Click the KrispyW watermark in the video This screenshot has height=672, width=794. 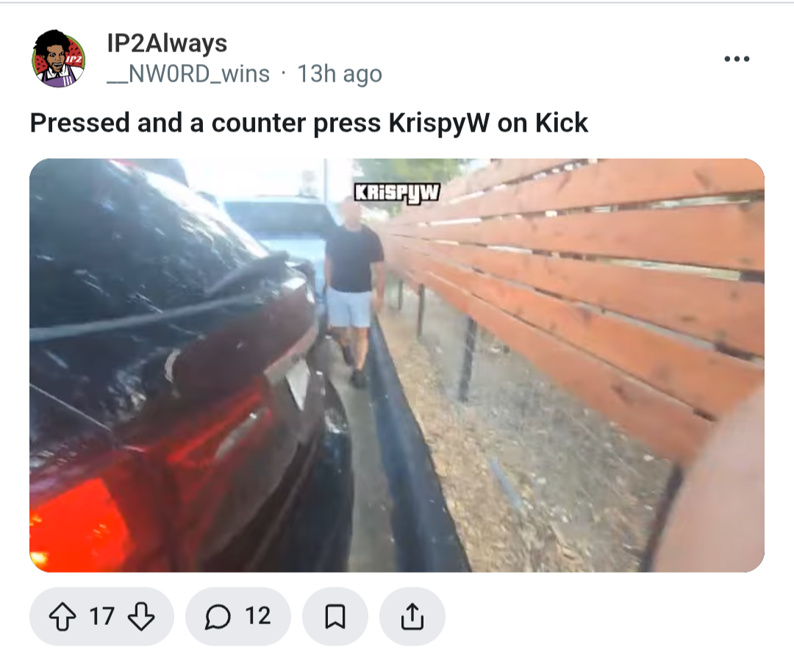[x=396, y=193]
